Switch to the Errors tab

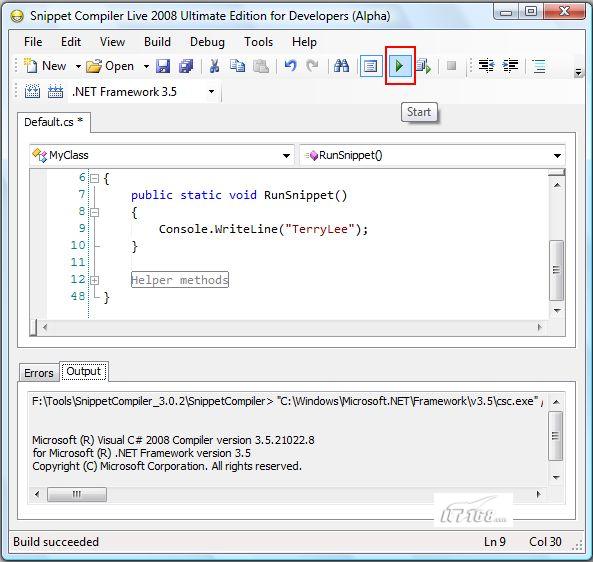(39, 373)
